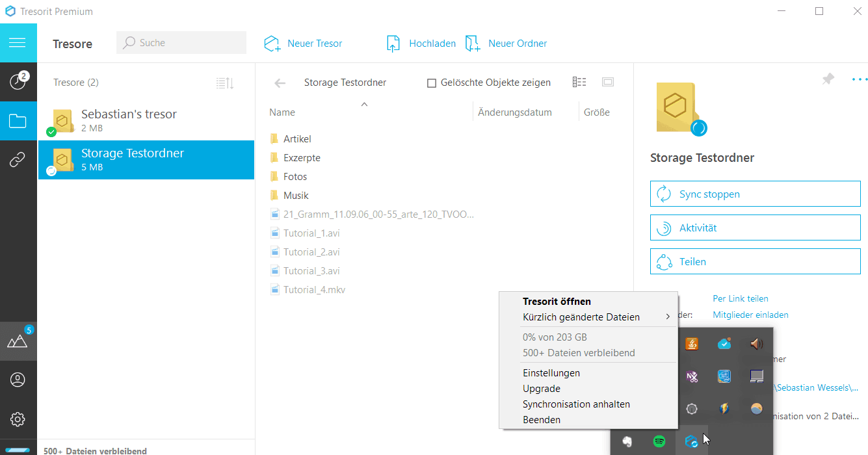Click the cloud checkmark tray icon
868x455 pixels.
point(724,344)
